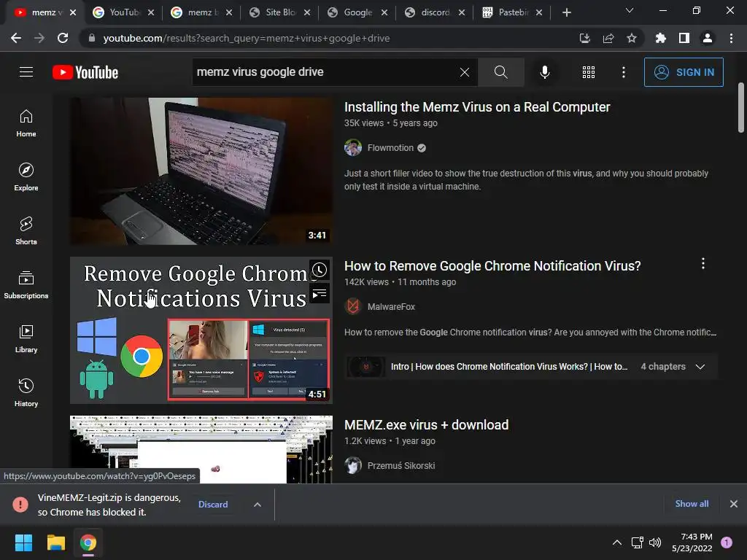
Task: Open a new Chrome tab
Action: [566, 12]
